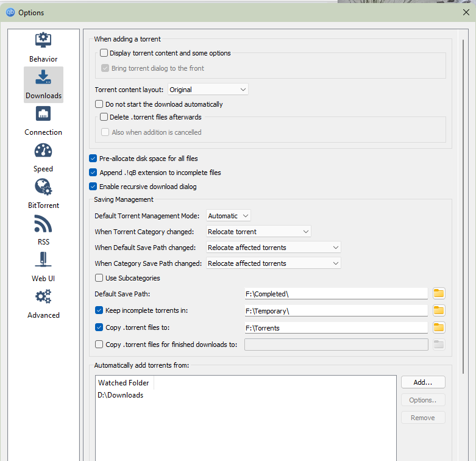
Task: Enable Delete .torrent files afterwards
Action: tap(104, 117)
